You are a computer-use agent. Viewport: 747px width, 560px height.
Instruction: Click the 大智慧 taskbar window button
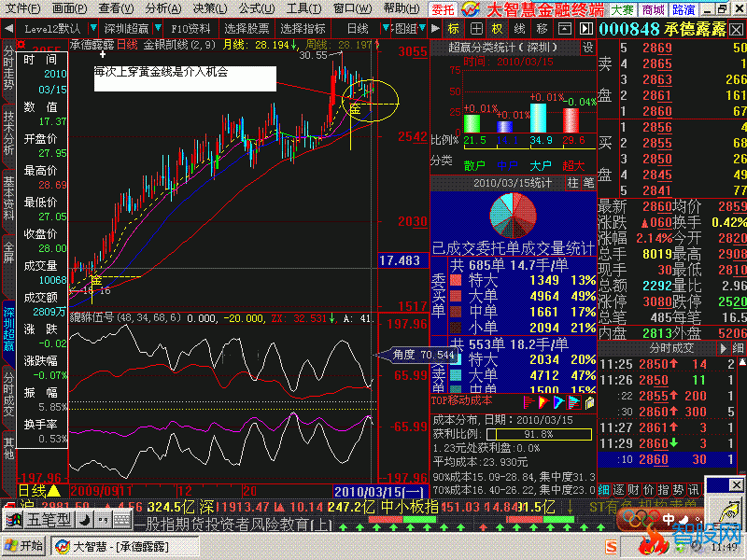[125, 546]
